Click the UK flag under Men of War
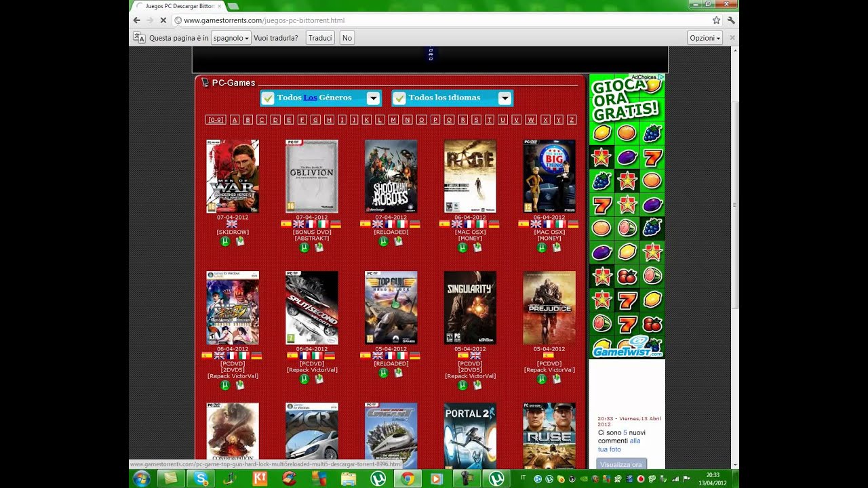The width and height of the screenshot is (868, 488). point(233,224)
